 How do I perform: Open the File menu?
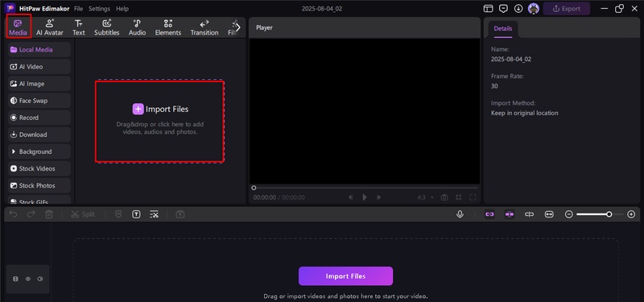coord(78,9)
